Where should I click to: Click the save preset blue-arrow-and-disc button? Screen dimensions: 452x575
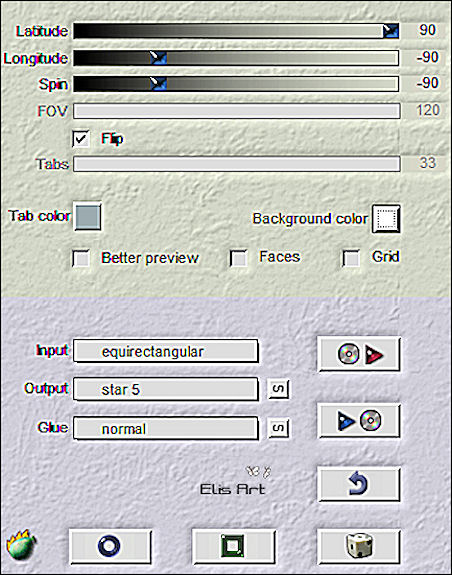click(359, 421)
